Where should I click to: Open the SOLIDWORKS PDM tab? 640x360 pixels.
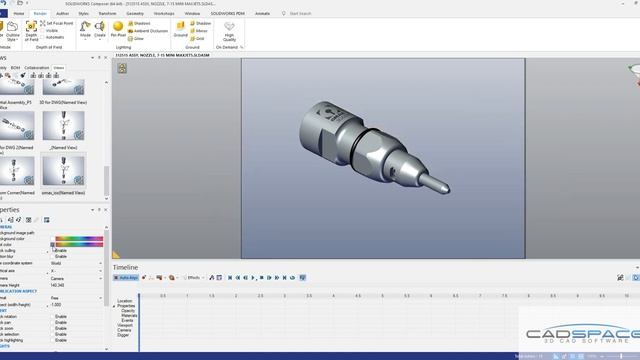coord(227,13)
